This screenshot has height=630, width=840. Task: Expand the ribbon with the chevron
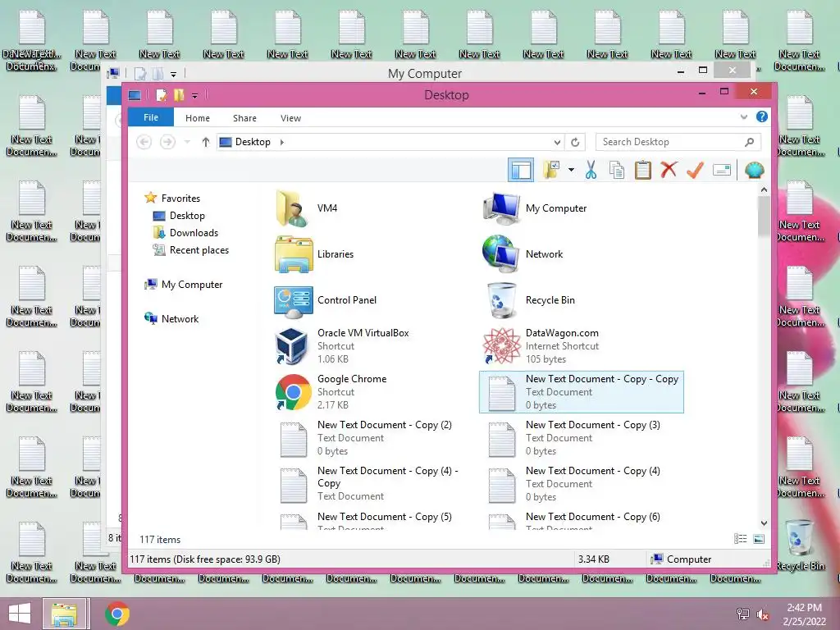point(743,116)
